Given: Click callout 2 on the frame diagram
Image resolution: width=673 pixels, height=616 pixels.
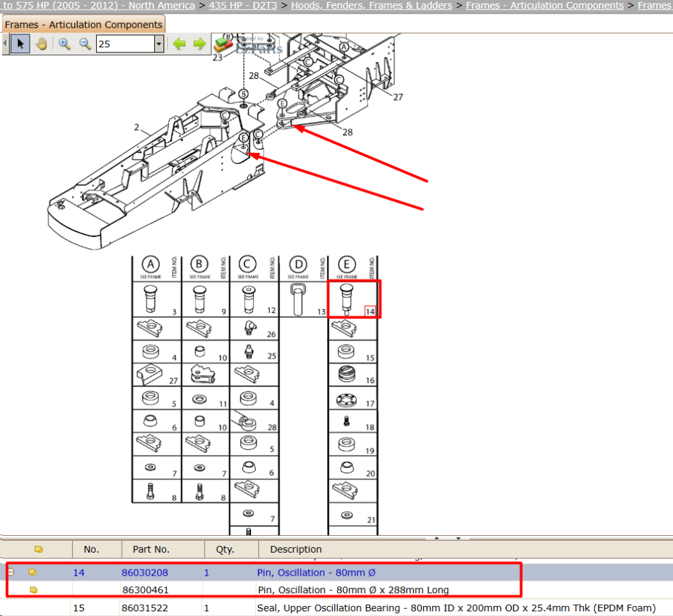Looking at the screenshot, I should (x=137, y=127).
